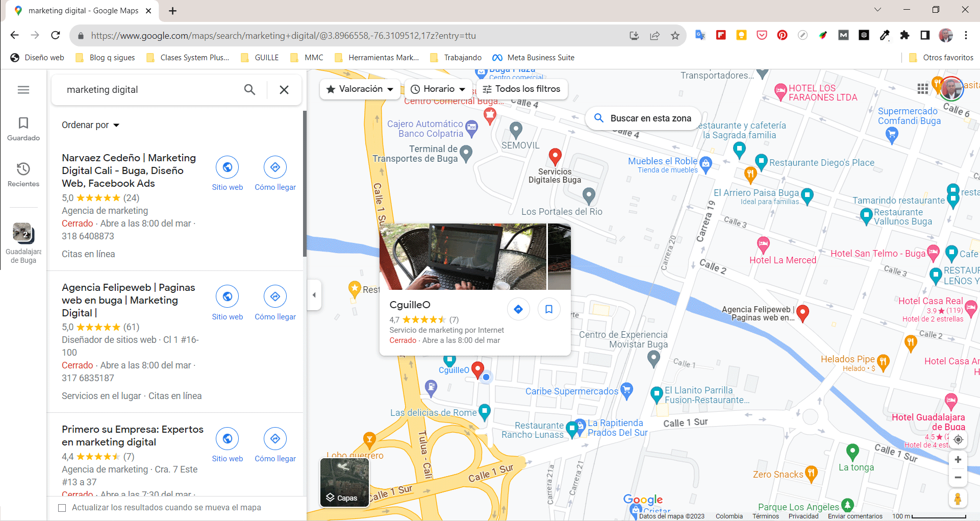This screenshot has width=980, height=521.
Task: Show my location on the map
Action: [x=958, y=440]
